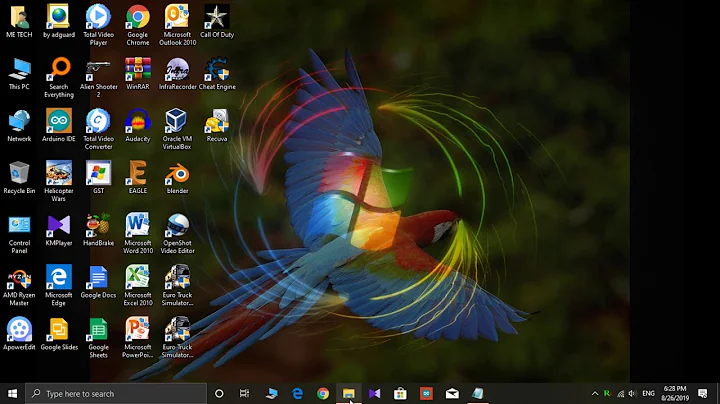
Task: Open Edge from the taskbar
Action: coord(298,393)
